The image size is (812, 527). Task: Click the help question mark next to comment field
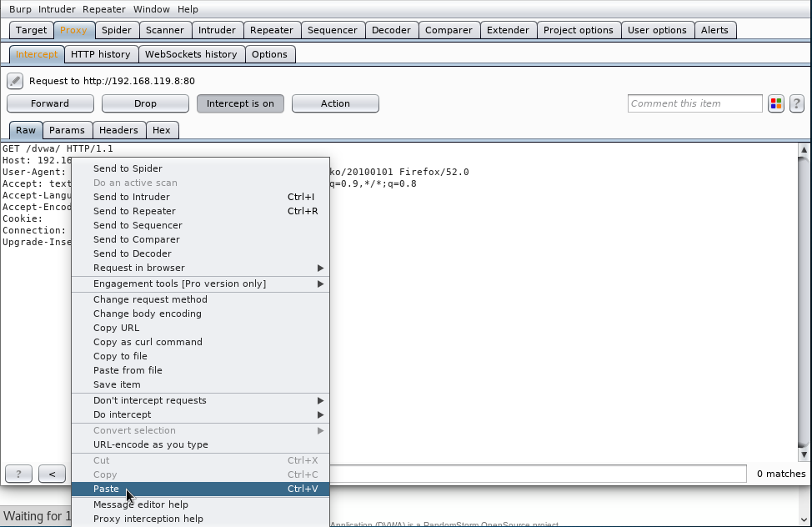click(797, 103)
